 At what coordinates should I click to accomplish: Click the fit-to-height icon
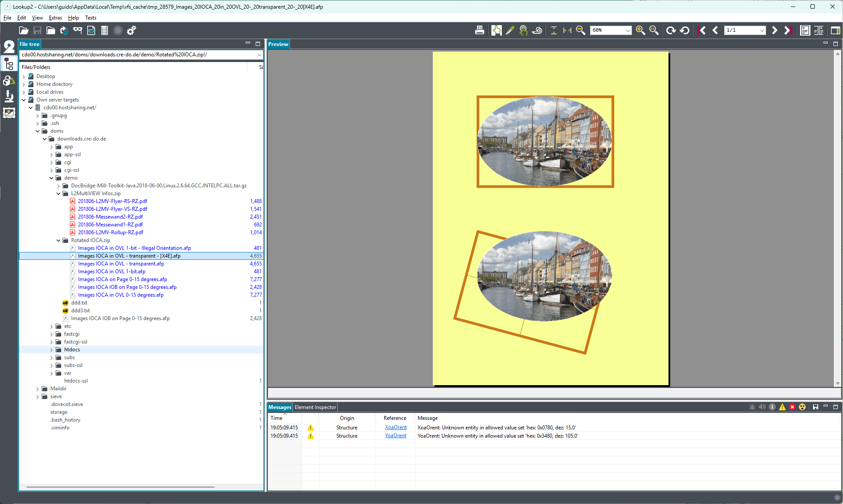click(x=554, y=30)
